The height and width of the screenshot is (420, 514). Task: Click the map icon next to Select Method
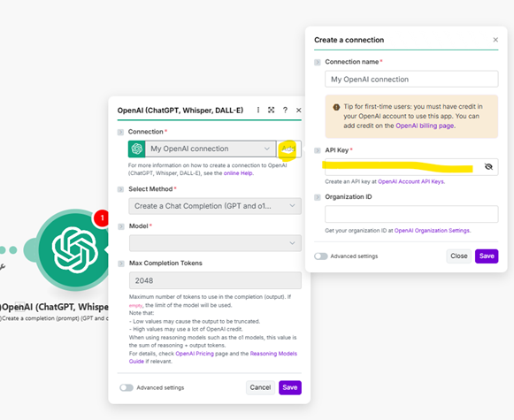point(120,189)
